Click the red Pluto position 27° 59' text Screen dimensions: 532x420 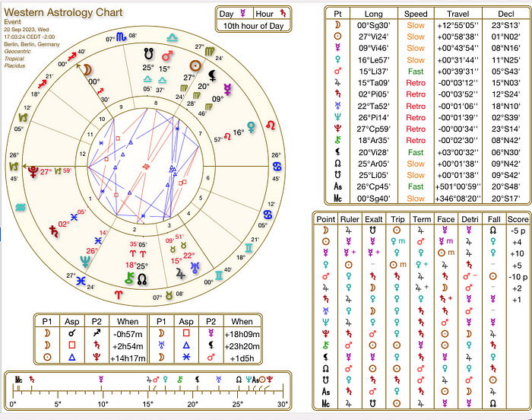click(x=55, y=171)
